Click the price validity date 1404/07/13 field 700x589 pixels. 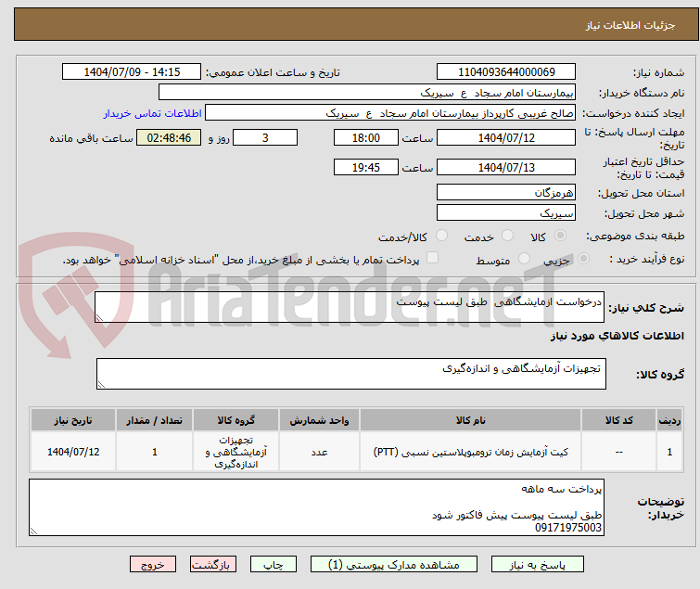click(x=506, y=167)
